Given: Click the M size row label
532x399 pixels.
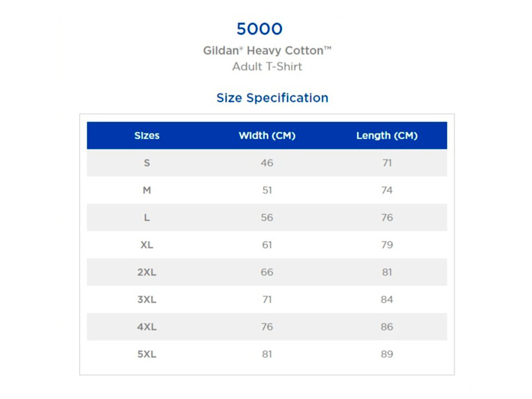Looking at the screenshot, I should coord(147,190).
